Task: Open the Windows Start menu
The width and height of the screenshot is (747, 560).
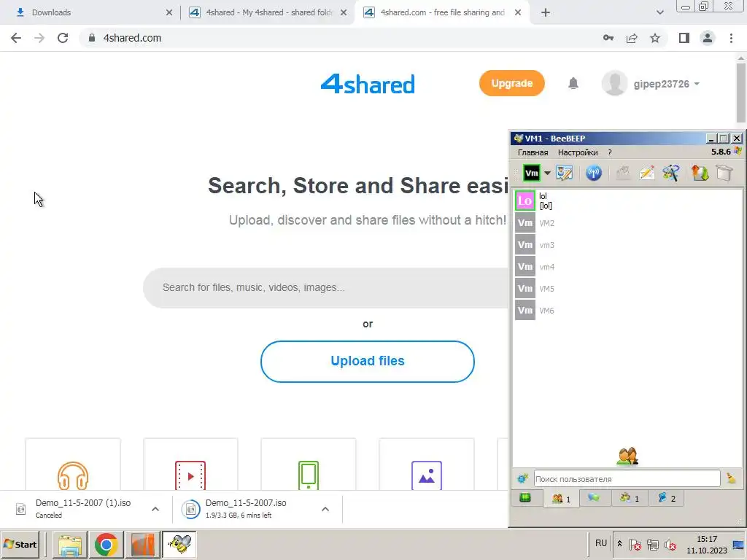Action: coord(20,544)
